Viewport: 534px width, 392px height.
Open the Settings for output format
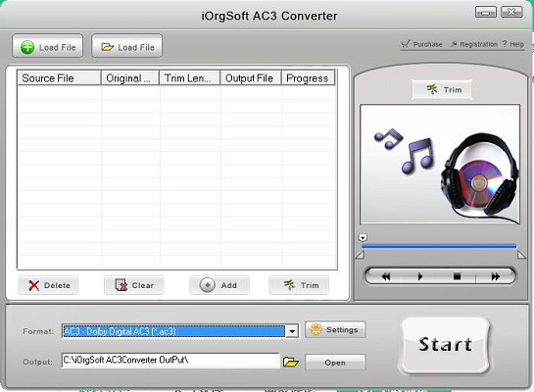click(335, 329)
